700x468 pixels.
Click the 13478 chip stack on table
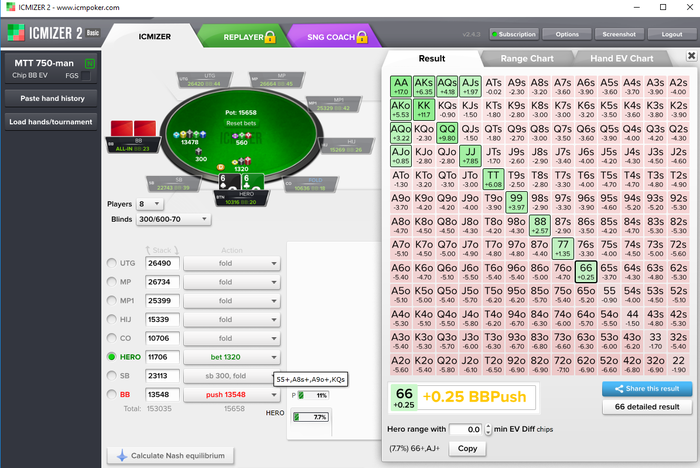click(x=190, y=134)
